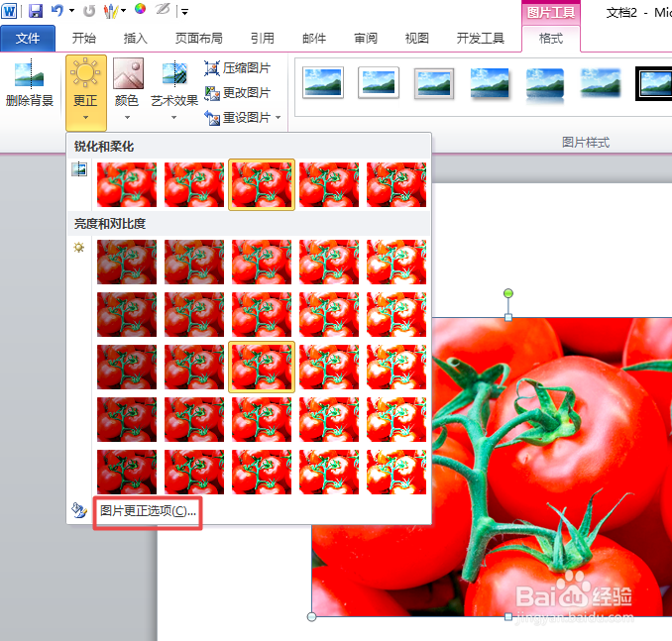Image resolution: width=672 pixels, height=641 pixels.
Task: Choose the first preset in second brightness row
Action: (x=127, y=314)
